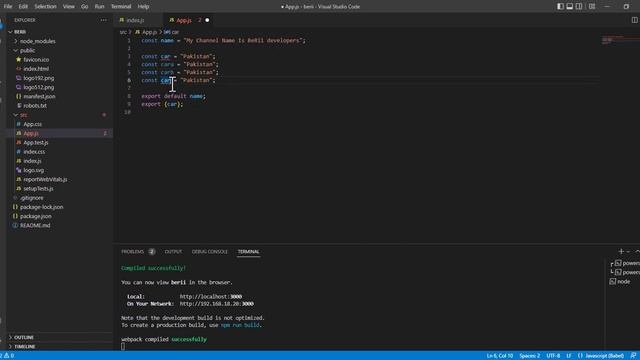The image size is (640, 360).
Task: Click unsaved dot on App.js tab
Action: 207,20
